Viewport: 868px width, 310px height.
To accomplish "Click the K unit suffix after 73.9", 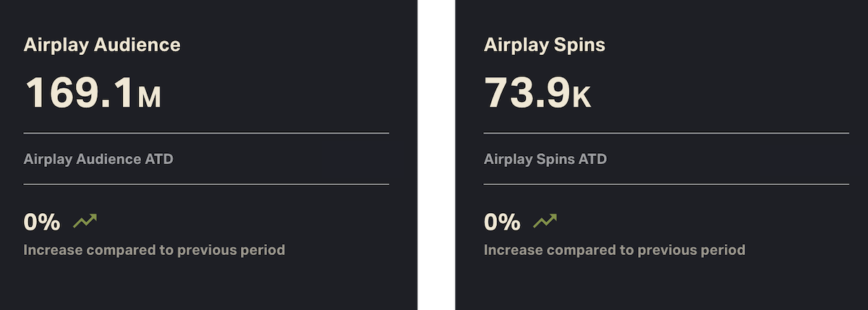I will point(582,97).
